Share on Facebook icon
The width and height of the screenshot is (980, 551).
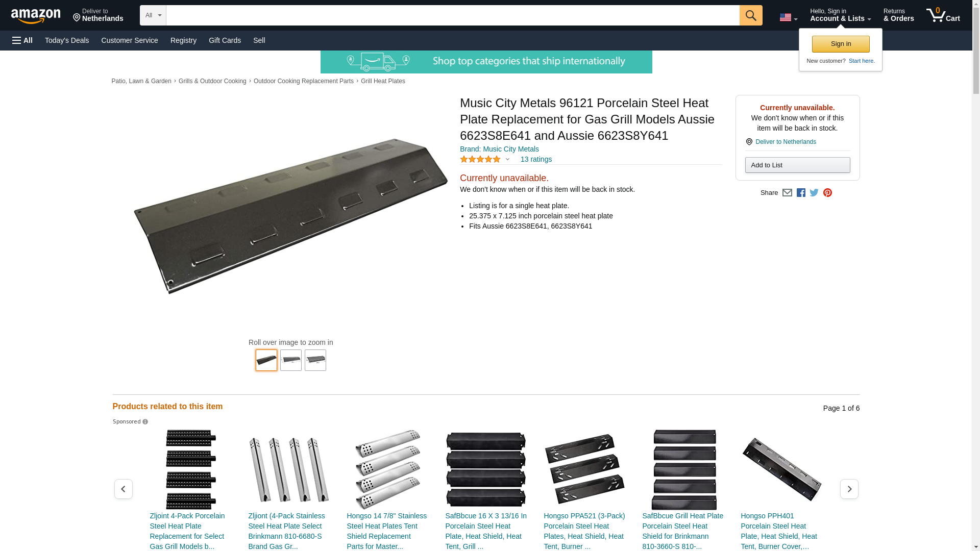[801, 193]
